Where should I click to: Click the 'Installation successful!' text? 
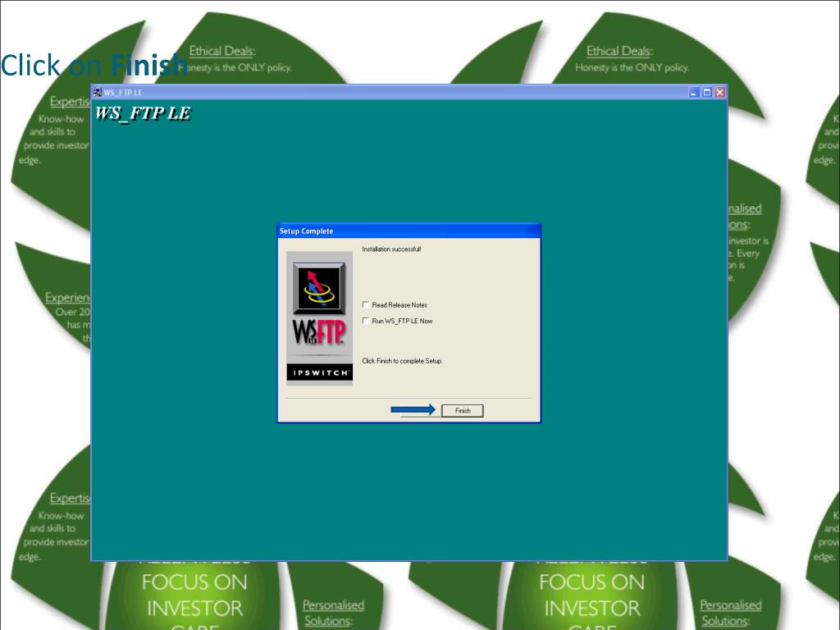pyautogui.click(x=391, y=249)
